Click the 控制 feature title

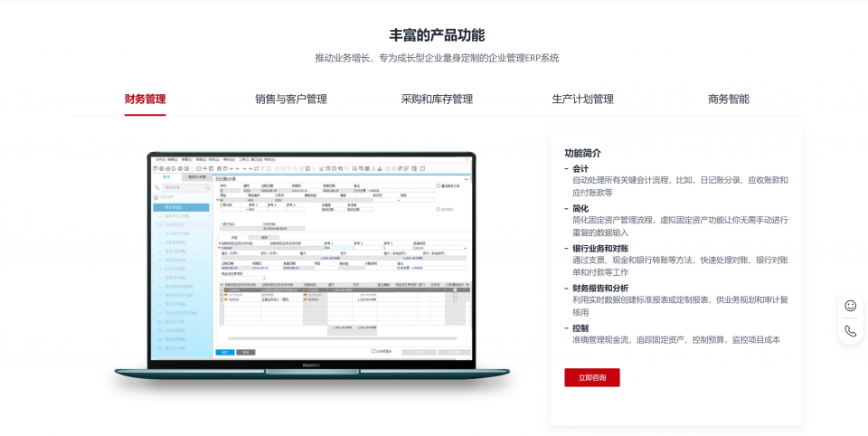[580, 328]
